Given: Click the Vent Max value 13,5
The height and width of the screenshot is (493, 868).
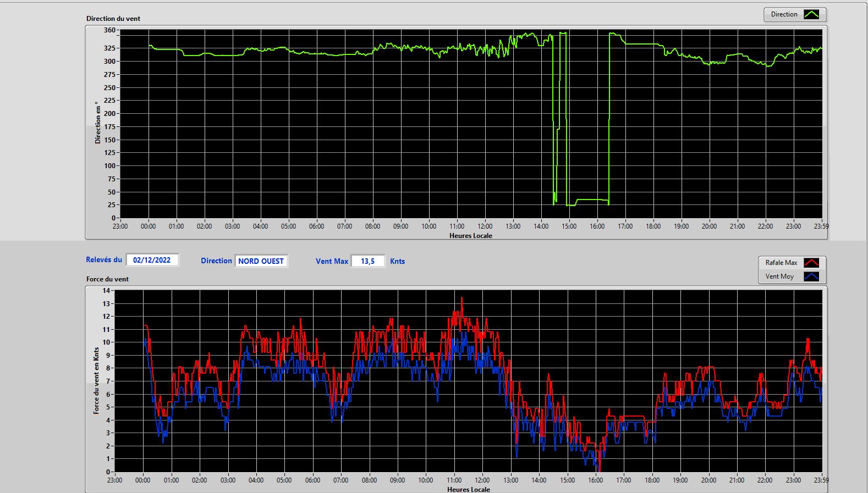Looking at the screenshot, I should coord(368,261).
